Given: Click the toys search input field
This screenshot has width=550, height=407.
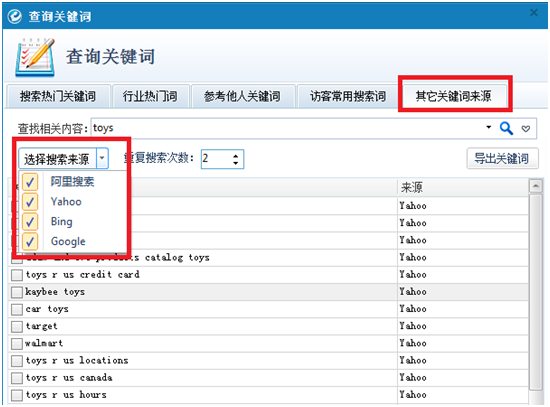Looking at the screenshot, I should tap(288, 128).
